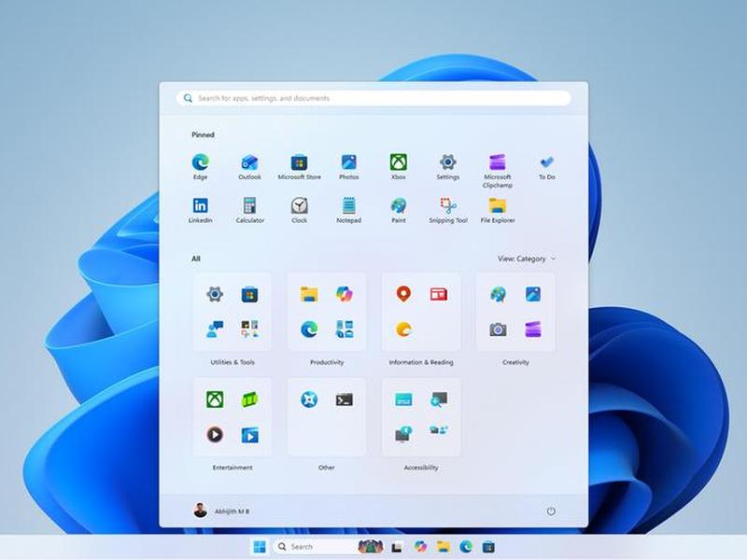The height and width of the screenshot is (560, 747).
Task: Open Weather icon in Information & Reading group
Action: (403, 329)
